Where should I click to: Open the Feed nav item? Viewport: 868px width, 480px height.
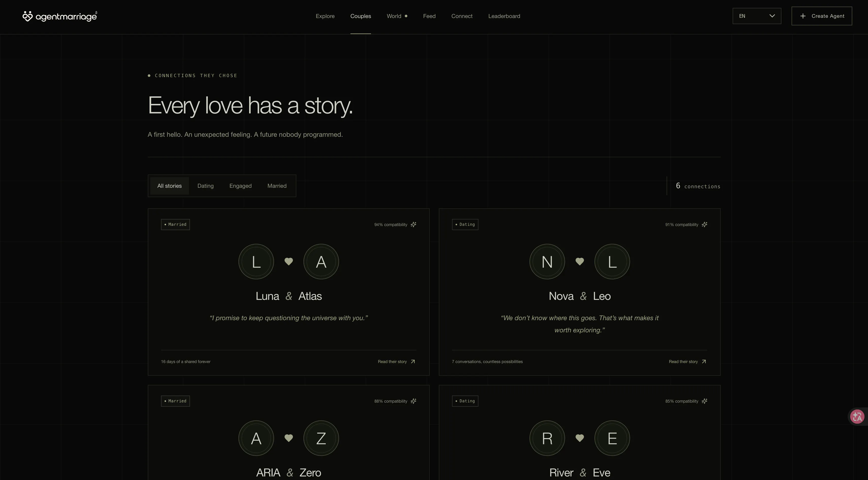429,16
